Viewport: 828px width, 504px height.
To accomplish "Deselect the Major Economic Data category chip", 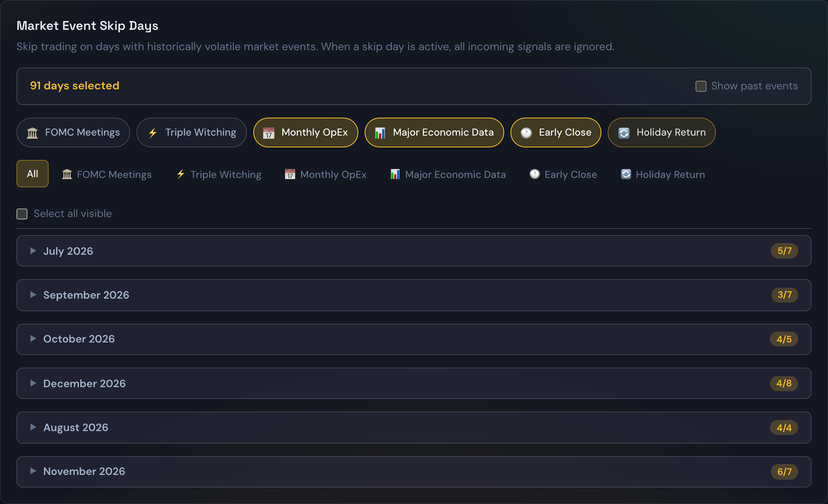I will 434,133.
